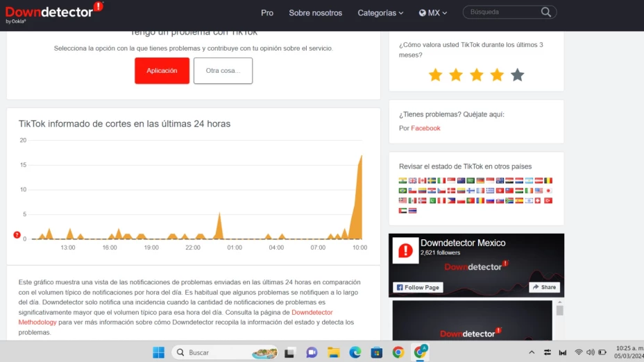This screenshot has height=362, width=644.
Task: Open the MX country selector
Action: pyautogui.click(x=433, y=12)
